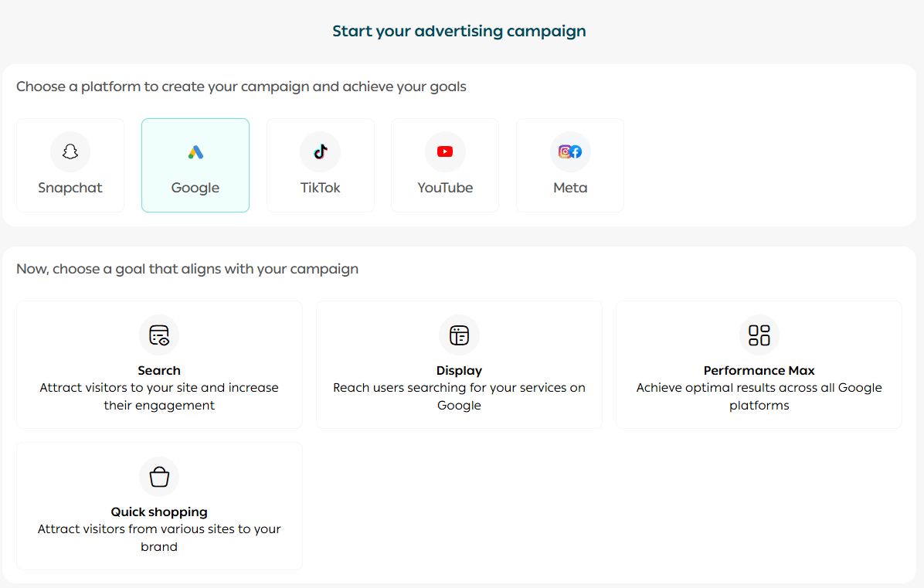Select the Search goal title
This screenshot has height=588, width=924.
159,371
